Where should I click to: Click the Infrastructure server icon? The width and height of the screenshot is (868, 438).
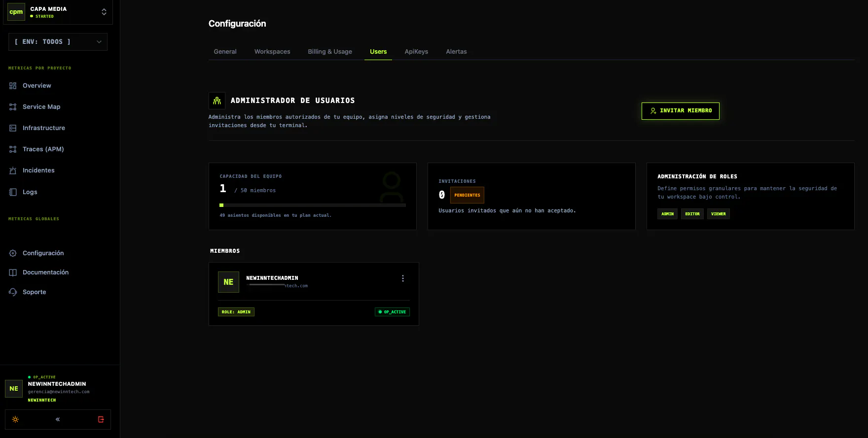(x=13, y=128)
